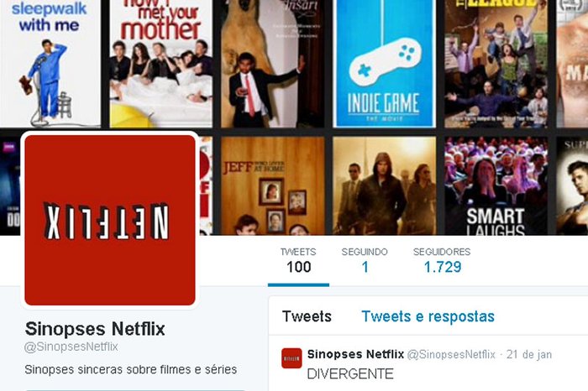
Task: Click the @SinopsesNetflix handle under profile name
Action: tap(71, 347)
